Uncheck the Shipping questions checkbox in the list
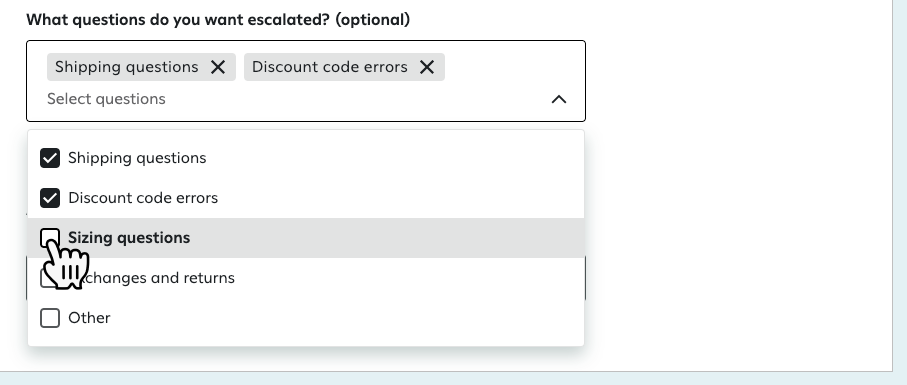This screenshot has height=385, width=907. [50, 158]
